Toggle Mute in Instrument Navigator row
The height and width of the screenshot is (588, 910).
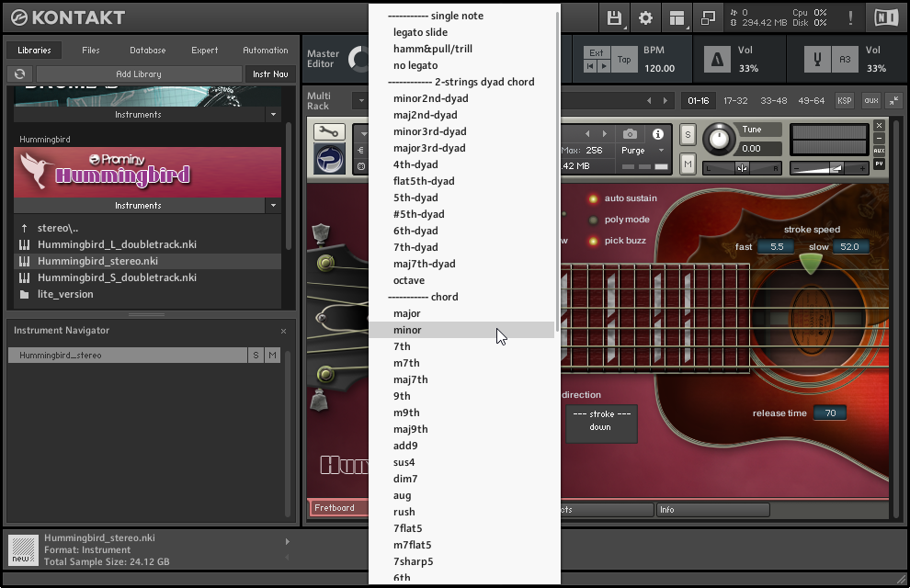272,355
